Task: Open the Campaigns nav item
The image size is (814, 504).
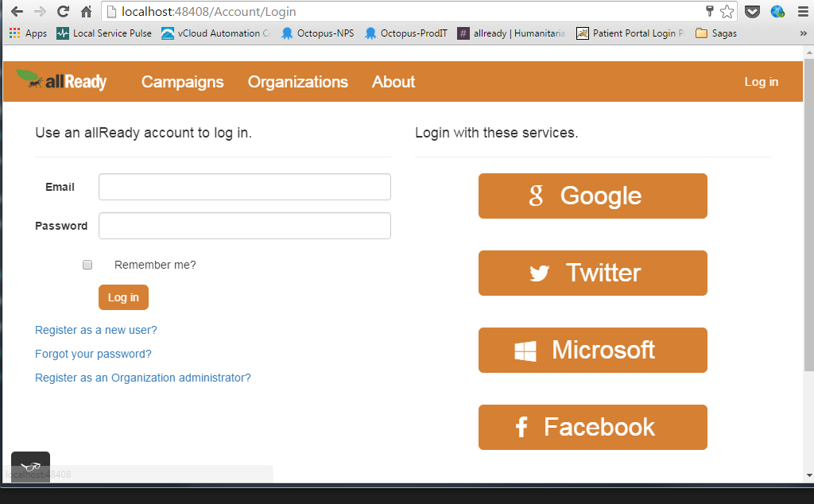Action: point(182,82)
